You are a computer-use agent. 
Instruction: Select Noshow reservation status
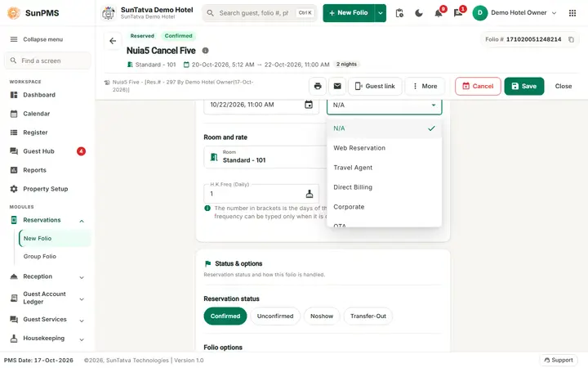[322, 316]
